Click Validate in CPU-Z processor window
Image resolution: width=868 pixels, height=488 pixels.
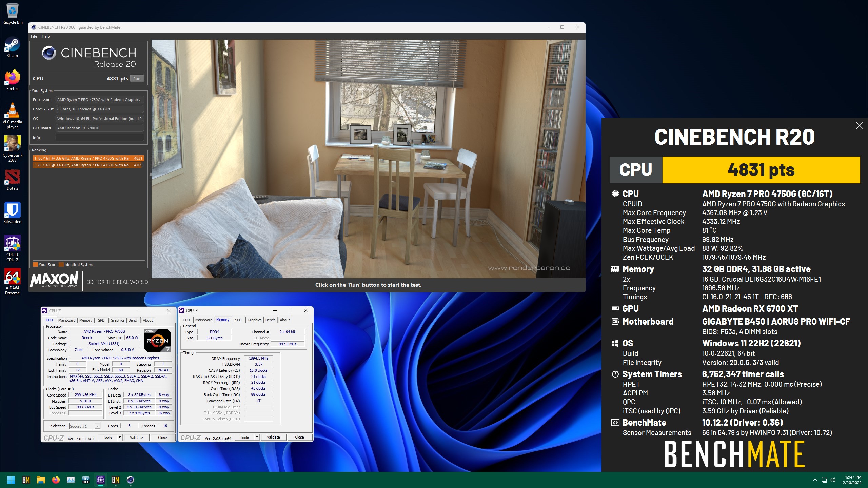(136, 438)
